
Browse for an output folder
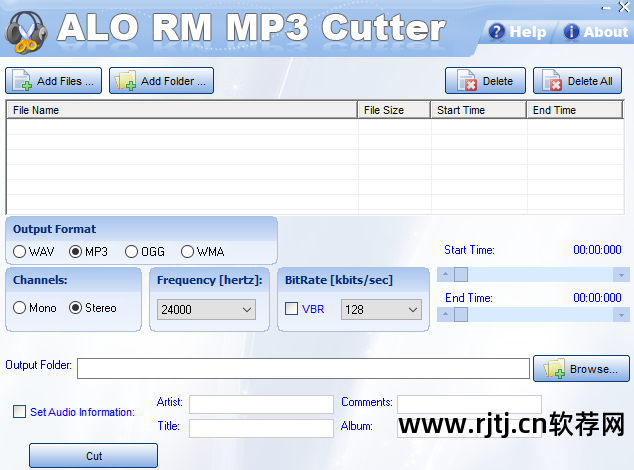click(581, 368)
